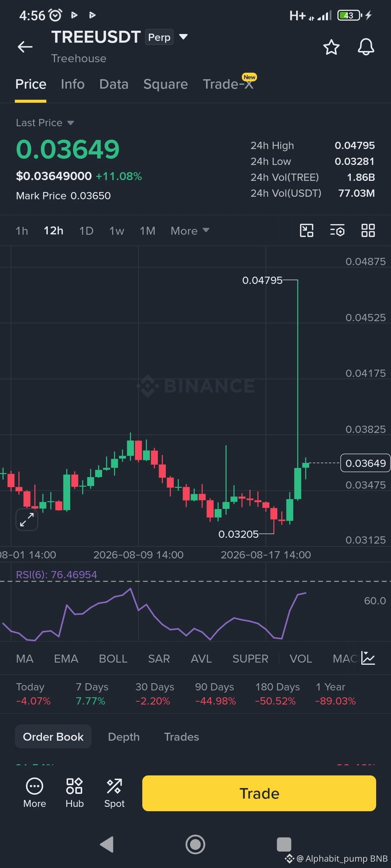391x868 pixels.
Task: Tap the yellow Trade button
Action: [259, 793]
